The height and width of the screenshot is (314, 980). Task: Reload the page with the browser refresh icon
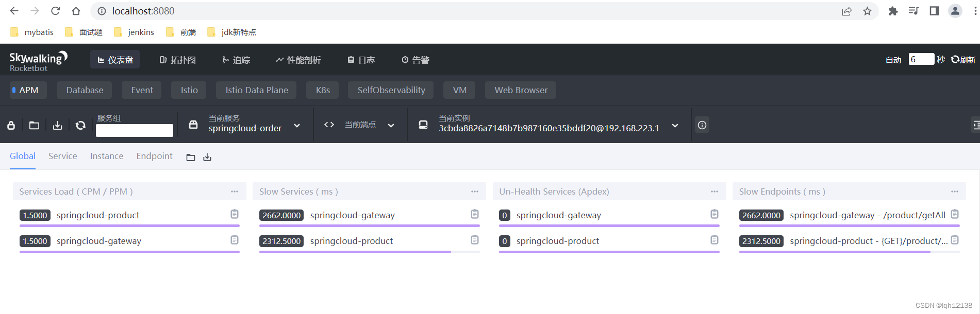pos(56,11)
